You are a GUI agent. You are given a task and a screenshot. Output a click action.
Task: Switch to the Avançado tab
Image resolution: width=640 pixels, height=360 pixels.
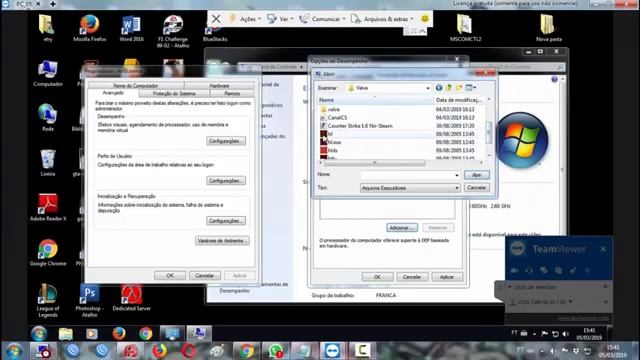coord(113,93)
